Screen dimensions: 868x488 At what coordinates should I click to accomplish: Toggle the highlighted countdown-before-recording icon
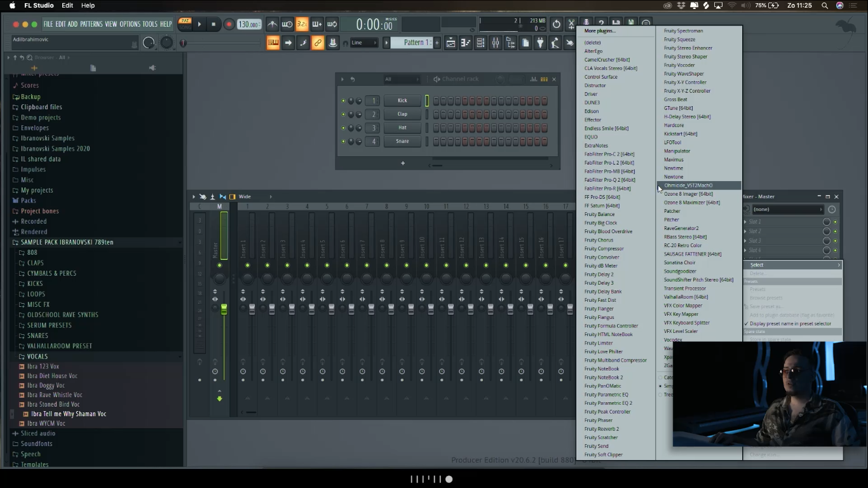(x=302, y=24)
